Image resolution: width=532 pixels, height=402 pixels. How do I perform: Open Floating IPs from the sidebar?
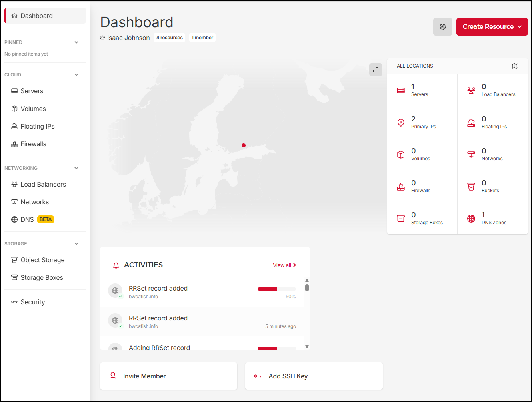click(37, 127)
